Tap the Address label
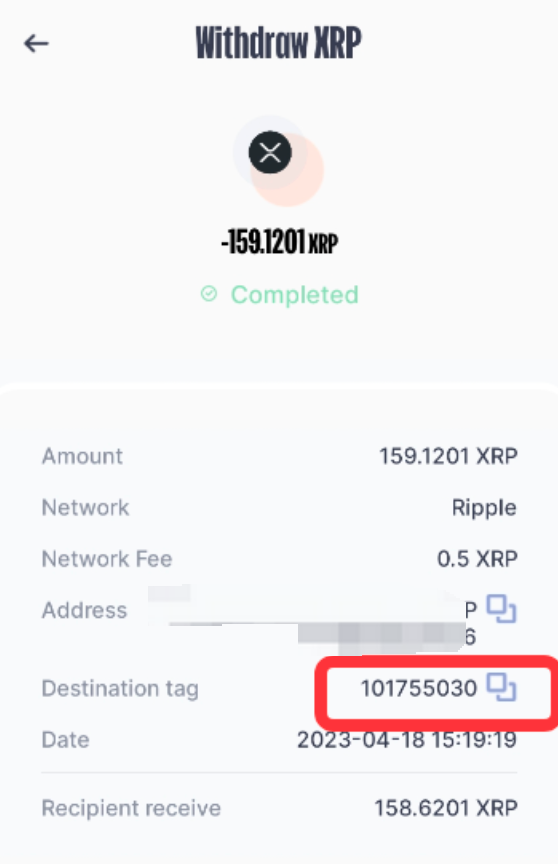The image size is (558, 864). point(84,610)
